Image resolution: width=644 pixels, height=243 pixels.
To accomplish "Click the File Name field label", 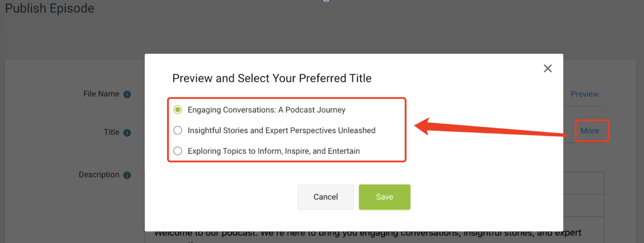I will pyautogui.click(x=101, y=94).
